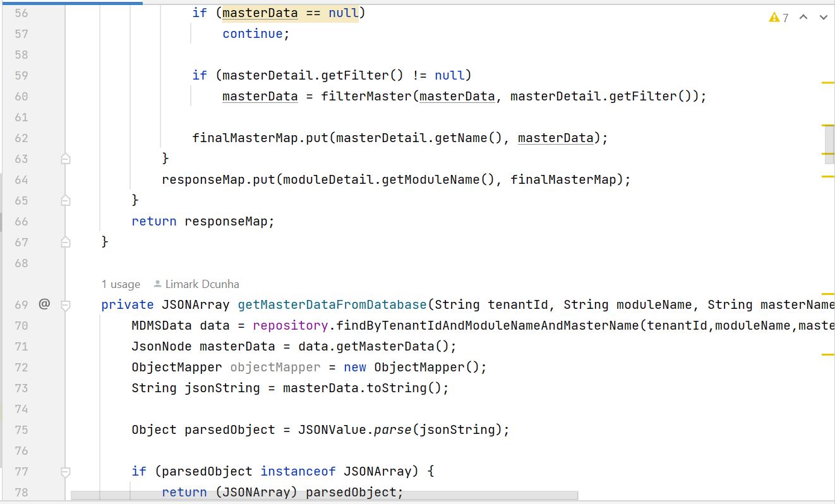The width and height of the screenshot is (835, 504).
Task: Place the cursor on the JSONValue.parse call
Action: pyautogui.click(x=352, y=429)
